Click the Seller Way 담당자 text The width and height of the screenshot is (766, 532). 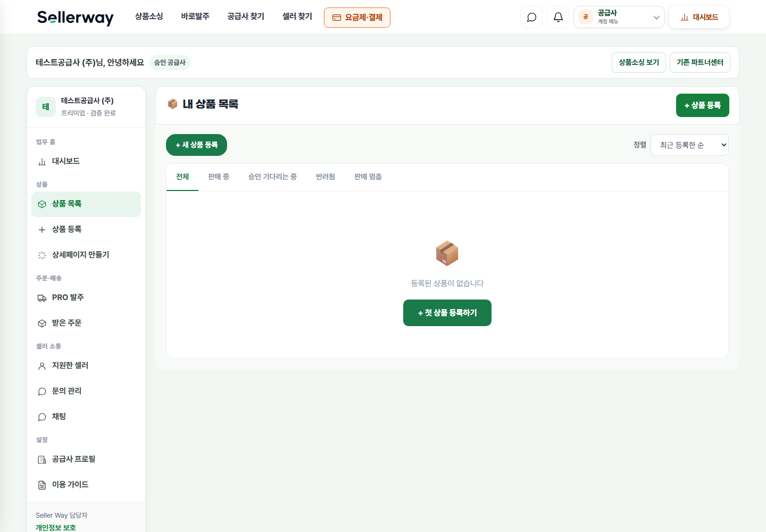[62, 515]
